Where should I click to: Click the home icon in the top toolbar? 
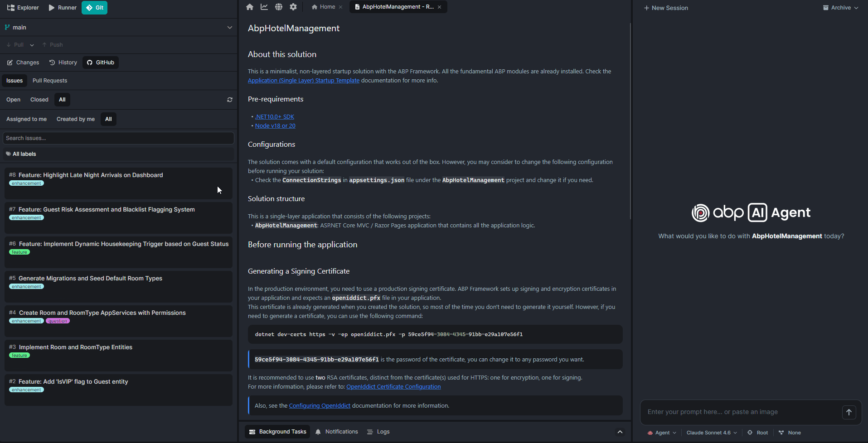pos(250,7)
